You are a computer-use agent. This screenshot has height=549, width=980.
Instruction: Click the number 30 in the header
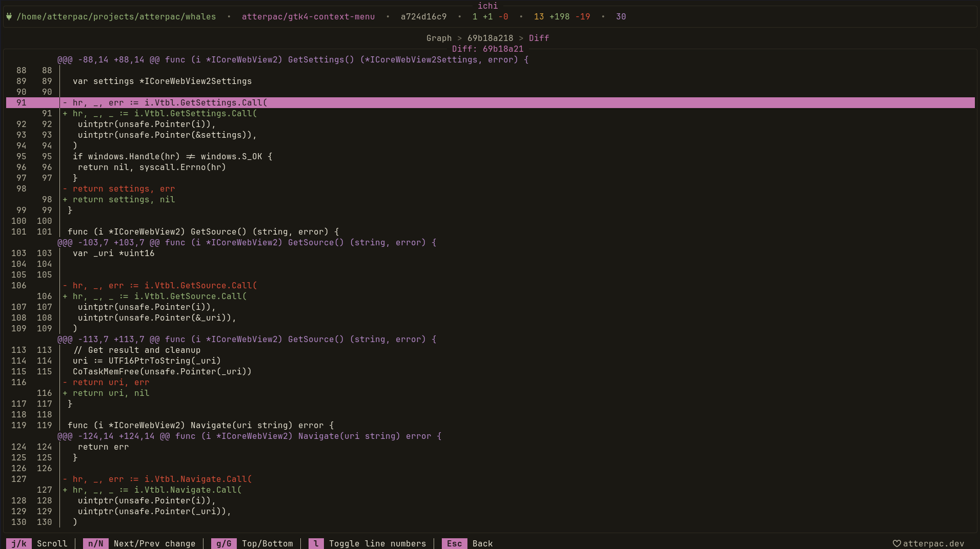click(x=621, y=16)
